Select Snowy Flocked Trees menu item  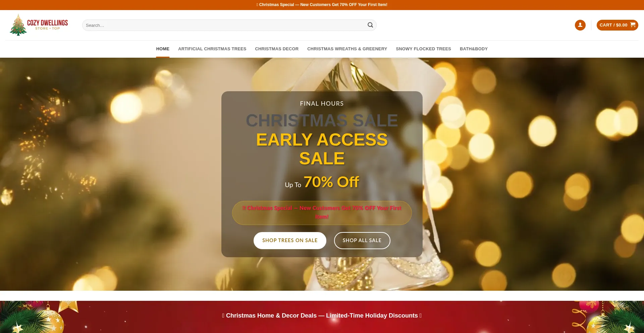pos(423,49)
